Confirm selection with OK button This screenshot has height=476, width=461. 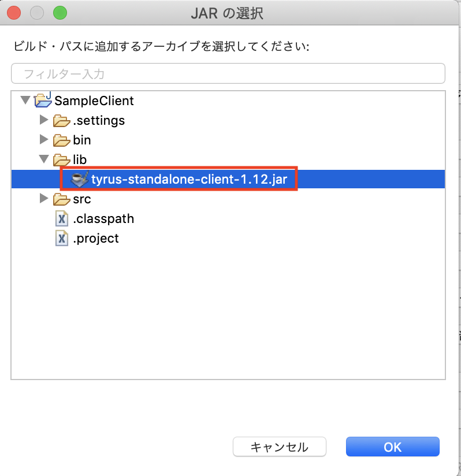393,447
